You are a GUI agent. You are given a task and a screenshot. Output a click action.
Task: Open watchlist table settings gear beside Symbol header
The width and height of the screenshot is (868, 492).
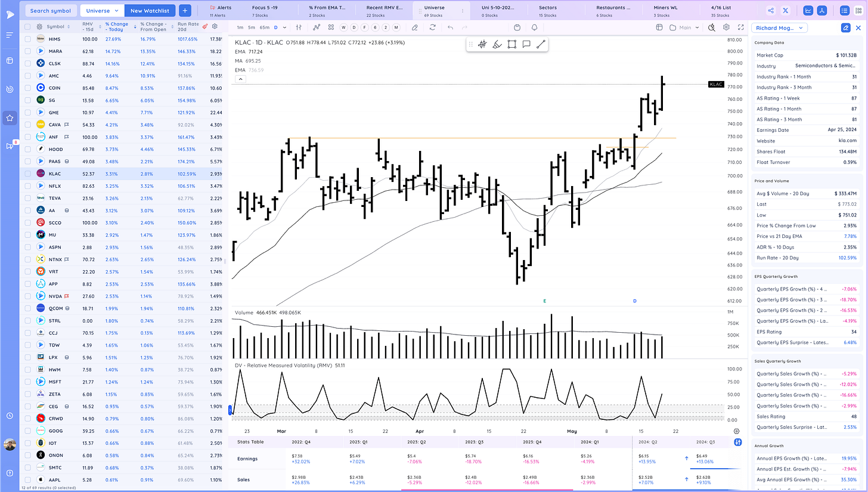coord(39,27)
